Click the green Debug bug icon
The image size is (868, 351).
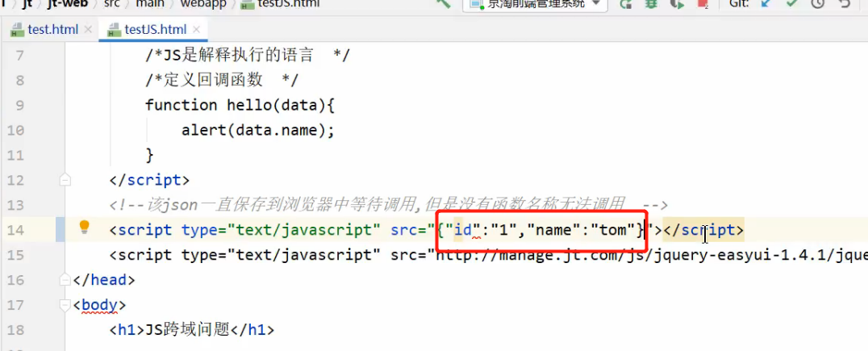point(652,4)
